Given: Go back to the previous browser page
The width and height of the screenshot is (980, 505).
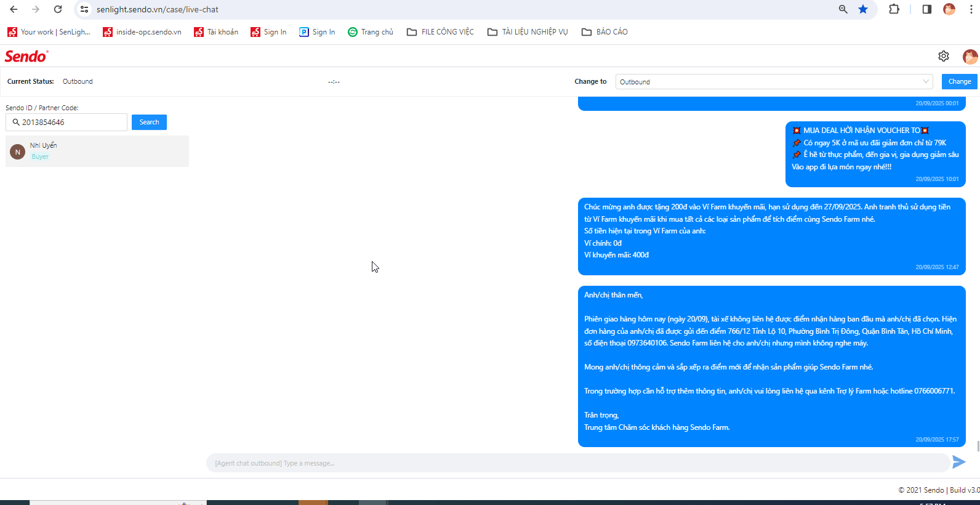Looking at the screenshot, I should (14, 9).
